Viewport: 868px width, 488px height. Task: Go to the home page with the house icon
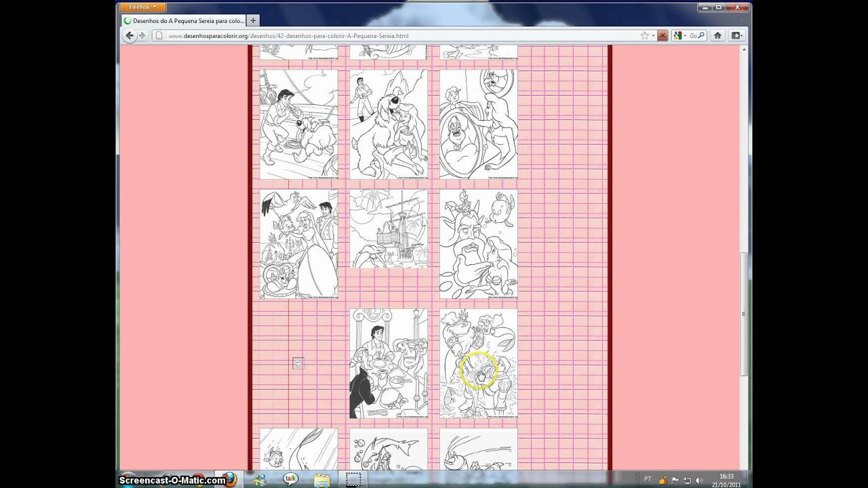pos(717,35)
